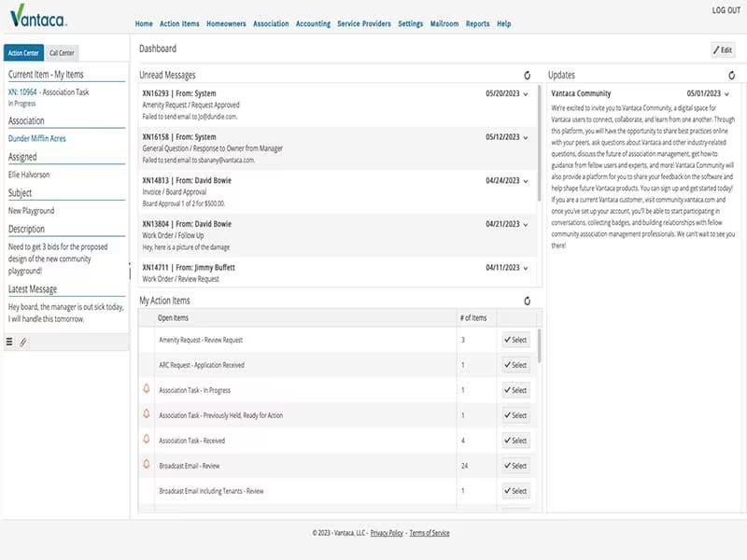Click the paperclip attachment icon

[22, 342]
